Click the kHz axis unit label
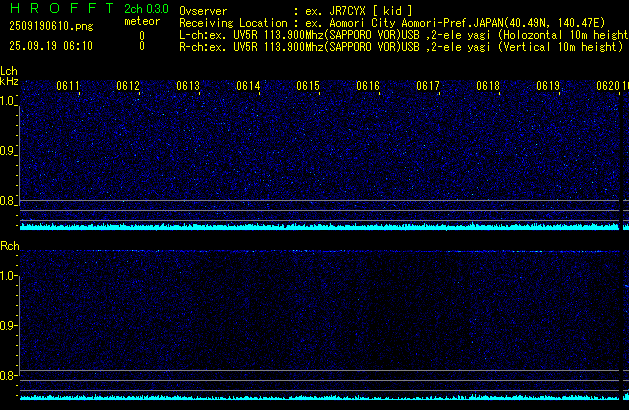 [x=9, y=81]
